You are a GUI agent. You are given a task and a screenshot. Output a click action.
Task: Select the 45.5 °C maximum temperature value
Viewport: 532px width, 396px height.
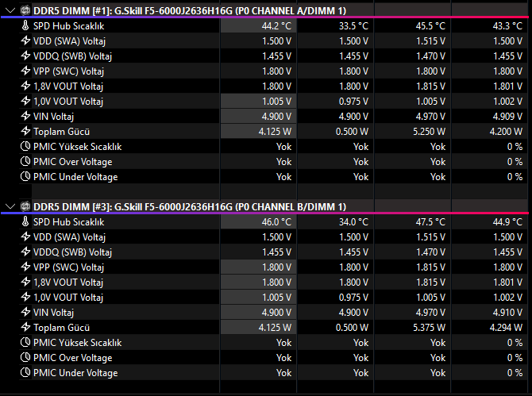[x=430, y=26]
